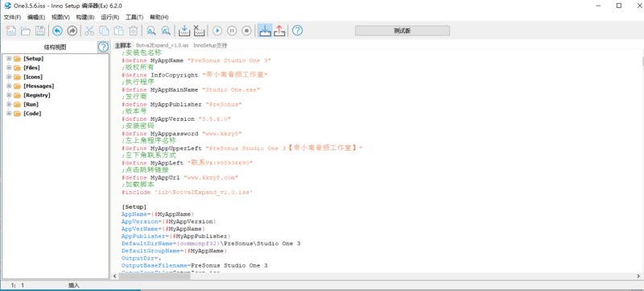Expand the [Setup] tree node

tap(9, 58)
